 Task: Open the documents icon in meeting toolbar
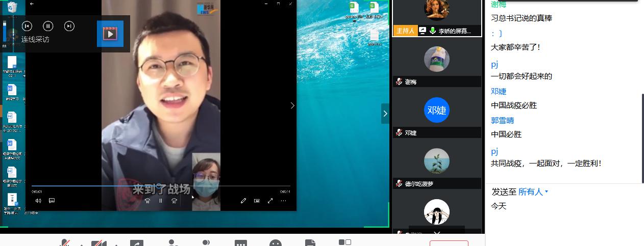[310, 243]
